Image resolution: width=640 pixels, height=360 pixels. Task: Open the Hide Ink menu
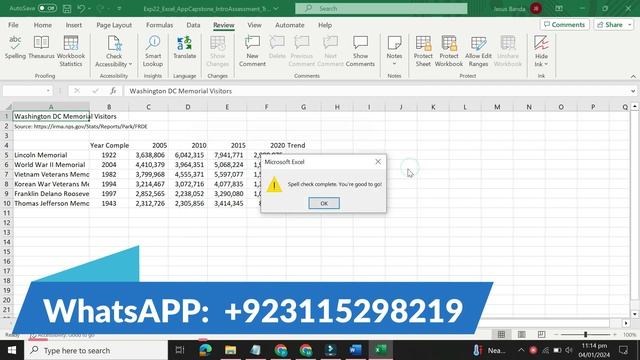point(541,51)
